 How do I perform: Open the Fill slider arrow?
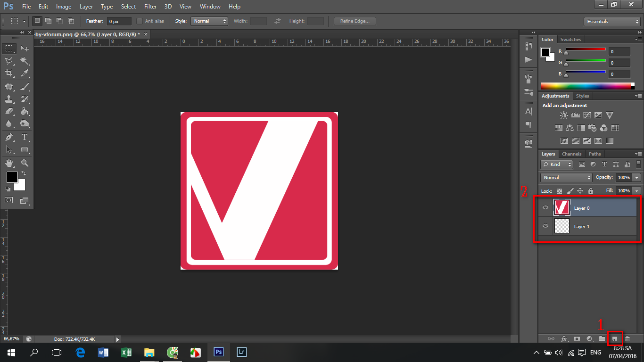pos(637,191)
